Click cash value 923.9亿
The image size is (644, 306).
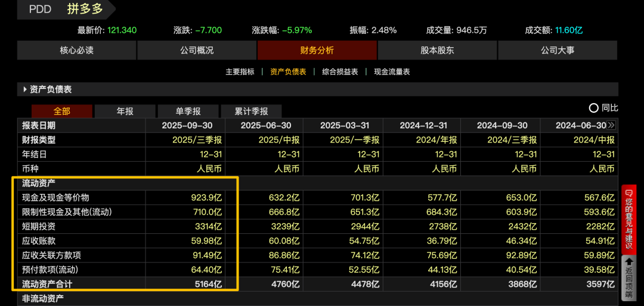pos(207,197)
